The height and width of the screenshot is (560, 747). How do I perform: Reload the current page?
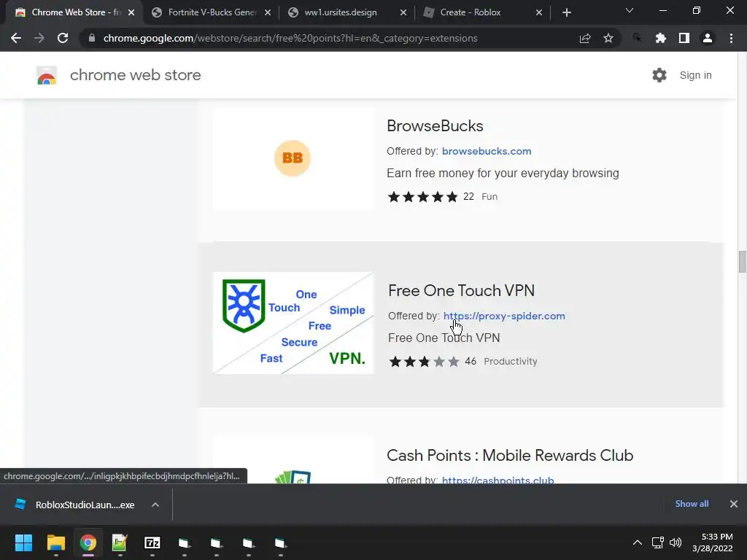tap(63, 38)
